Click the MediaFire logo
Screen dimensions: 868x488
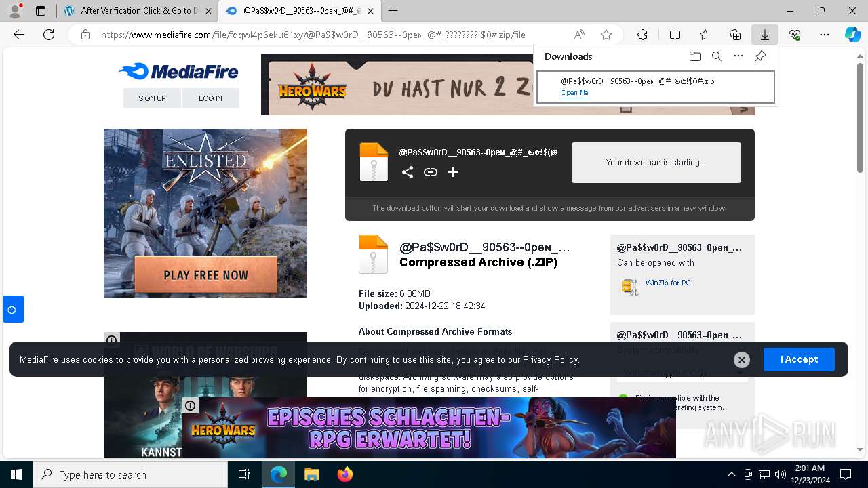tap(178, 71)
